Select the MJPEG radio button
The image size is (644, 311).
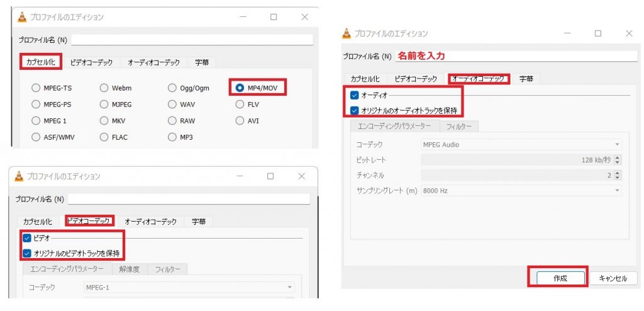(x=104, y=105)
